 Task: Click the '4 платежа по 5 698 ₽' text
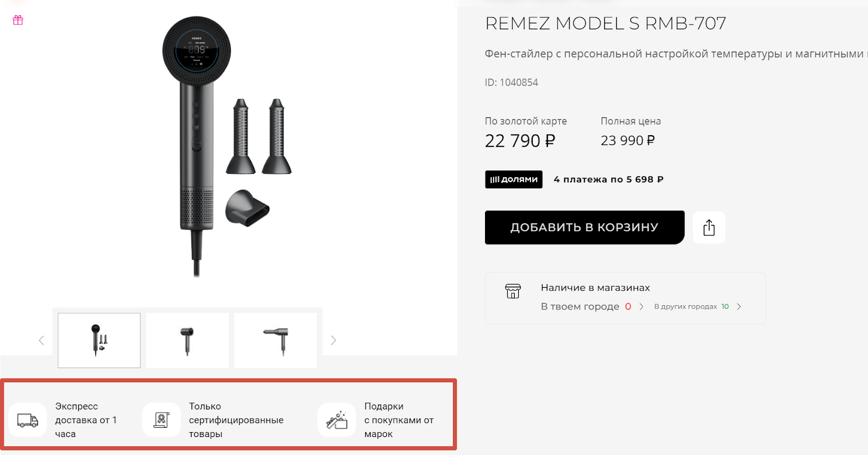click(608, 180)
